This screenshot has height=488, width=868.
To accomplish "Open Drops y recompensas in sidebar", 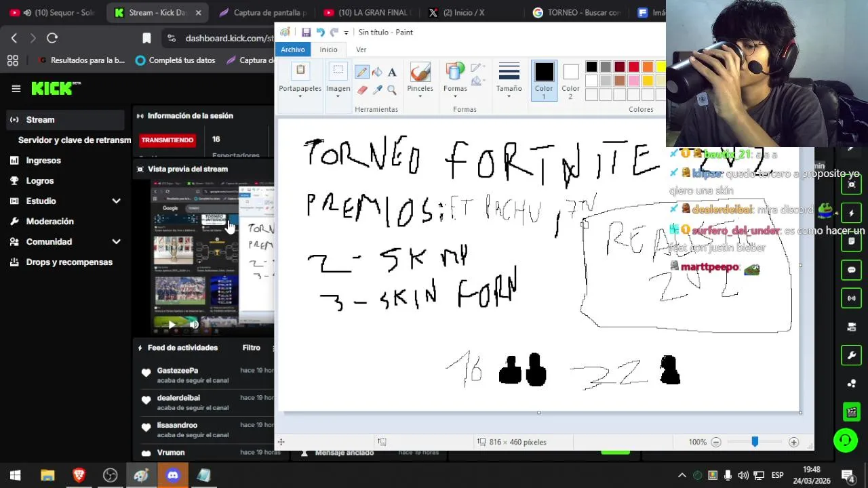I will 69,262.
